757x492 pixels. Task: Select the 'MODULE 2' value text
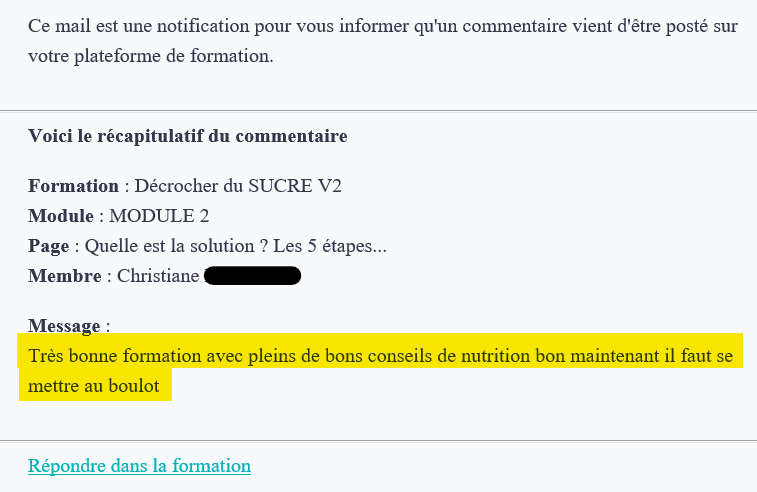pos(159,216)
